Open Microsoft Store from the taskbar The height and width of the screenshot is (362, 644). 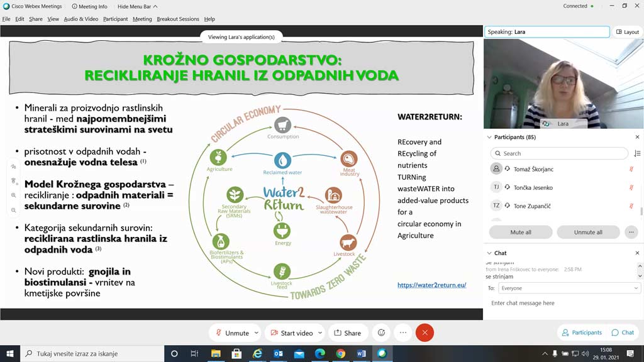click(236, 353)
